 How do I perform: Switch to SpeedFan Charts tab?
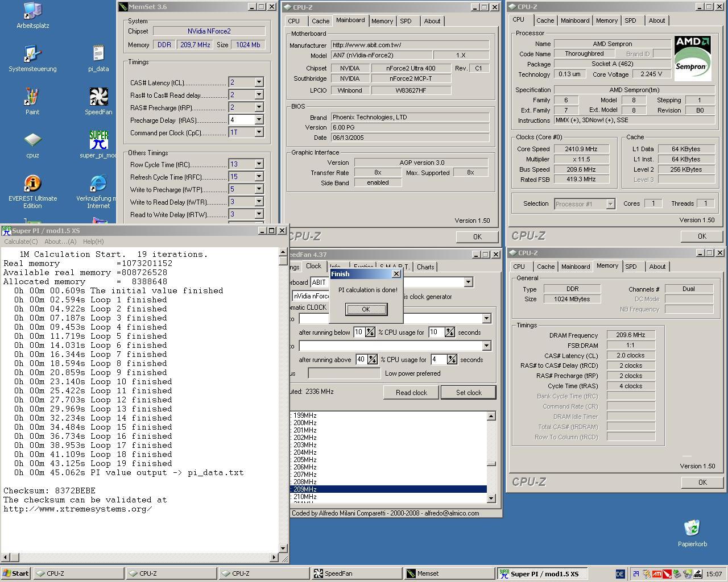[425, 267]
